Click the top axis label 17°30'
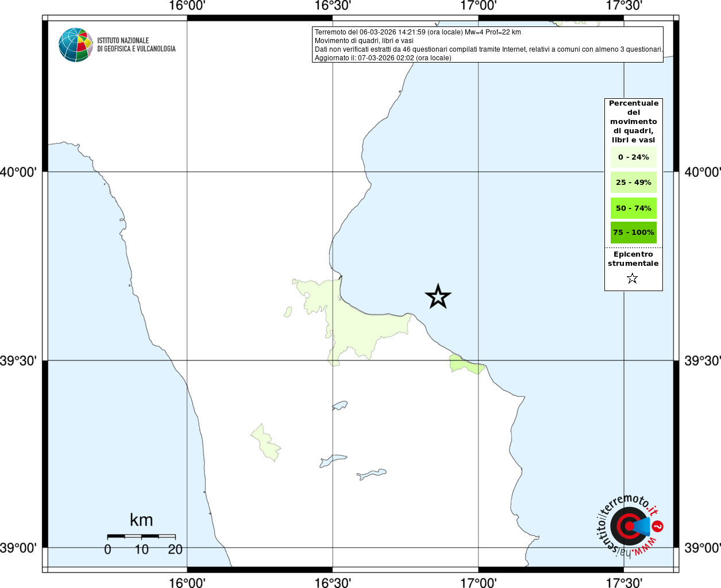721x588 pixels. tap(624, 6)
